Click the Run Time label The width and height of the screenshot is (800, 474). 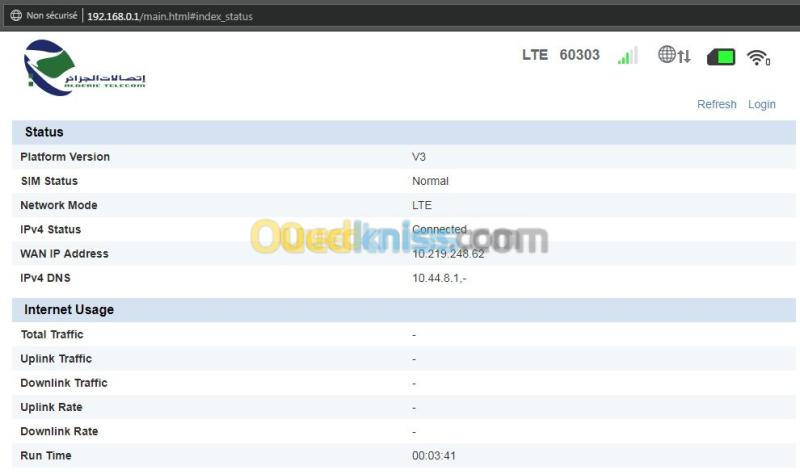click(46, 456)
